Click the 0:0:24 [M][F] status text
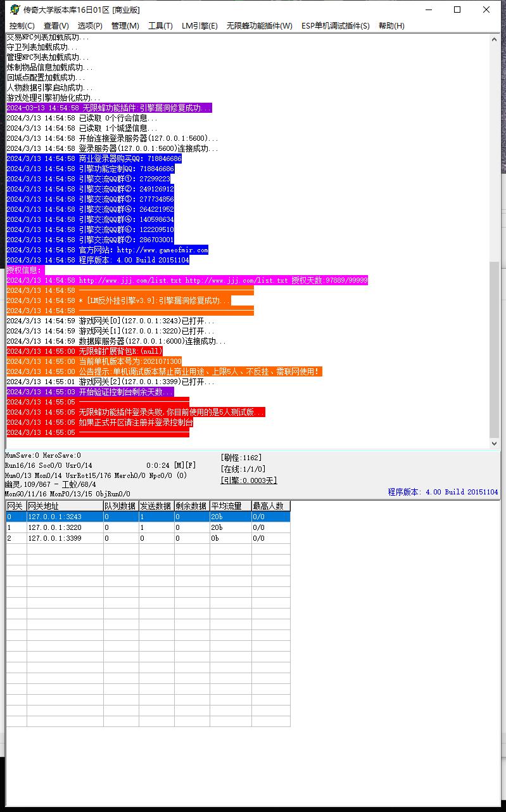Viewport: 506px width, 812px height. coord(171,465)
